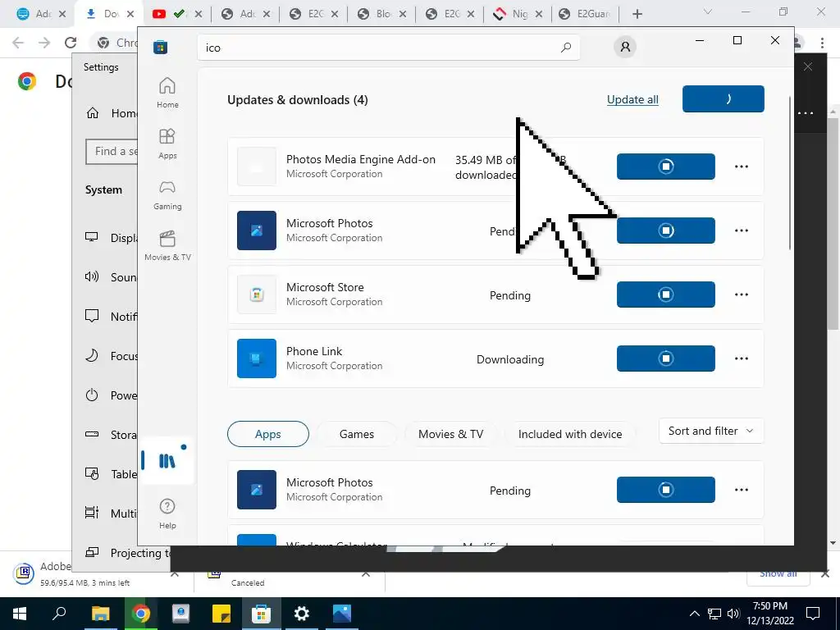This screenshot has width=840, height=630.
Task: Stop Photos Media Engine Add-on download
Action: [665, 166]
